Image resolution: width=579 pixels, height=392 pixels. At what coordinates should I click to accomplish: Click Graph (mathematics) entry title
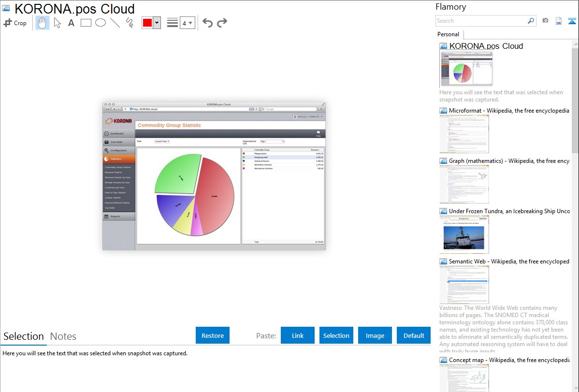click(x=509, y=161)
